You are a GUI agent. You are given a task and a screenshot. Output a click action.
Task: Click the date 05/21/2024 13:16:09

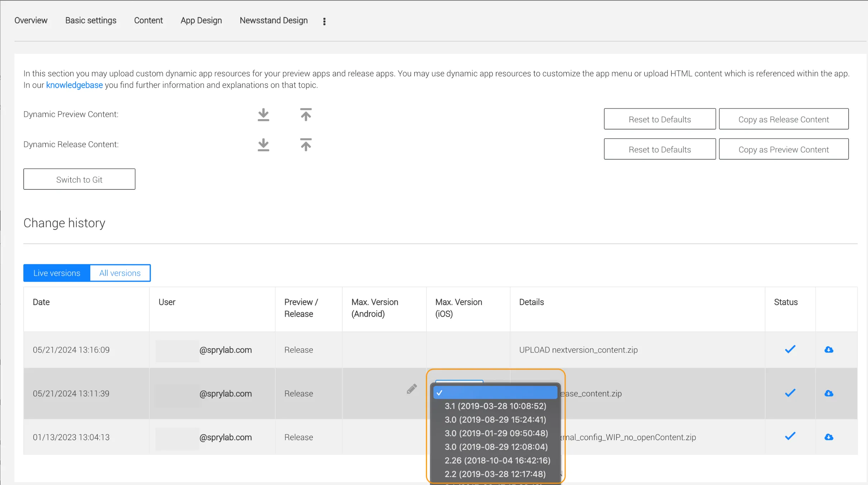tap(71, 350)
